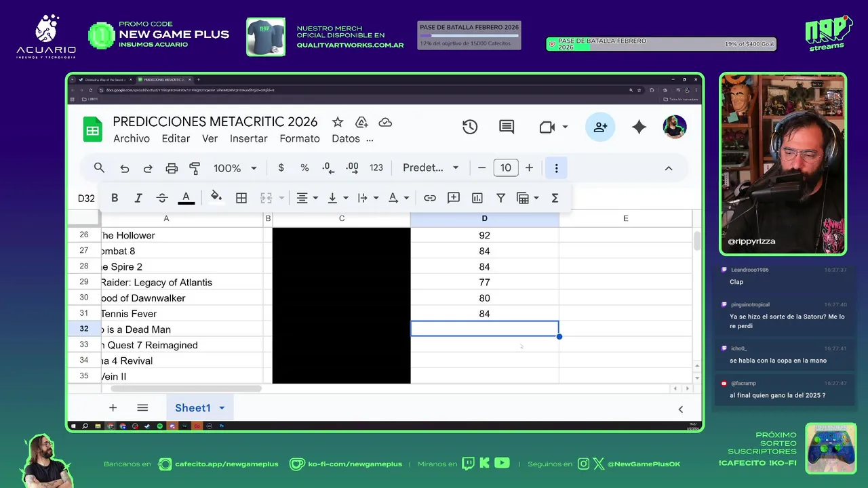This screenshot has height=488, width=868.
Task: Open text rotation dropdown
Action: click(x=398, y=198)
